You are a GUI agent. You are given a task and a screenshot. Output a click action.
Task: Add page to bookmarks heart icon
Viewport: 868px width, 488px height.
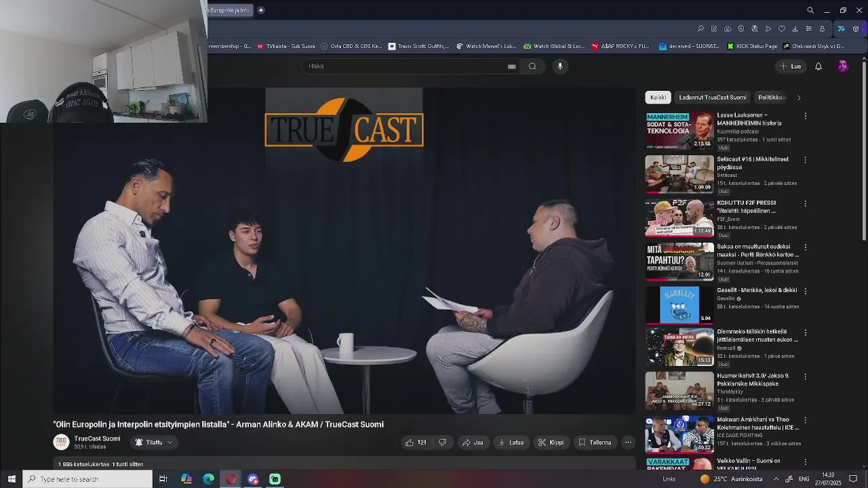click(782, 29)
